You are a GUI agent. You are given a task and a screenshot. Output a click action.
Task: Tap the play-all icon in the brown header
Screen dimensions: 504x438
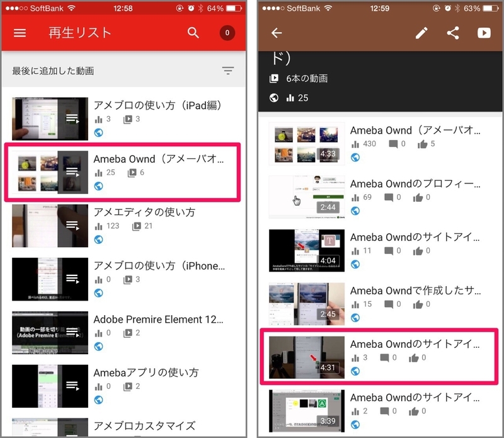(484, 33)
